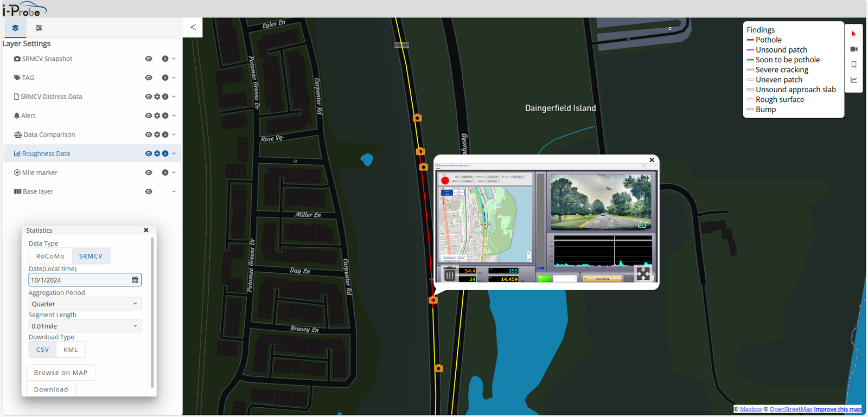The width and height of the screenshot is (868, 417).
Task: Toggle Base layer visibility eye
Action: (149, 191)
